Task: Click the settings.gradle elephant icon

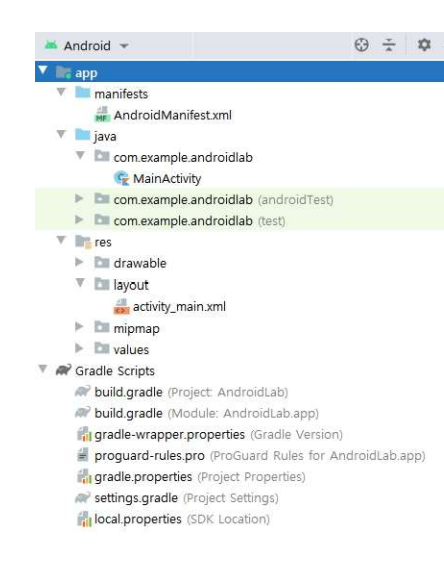Action: [83, 497]
